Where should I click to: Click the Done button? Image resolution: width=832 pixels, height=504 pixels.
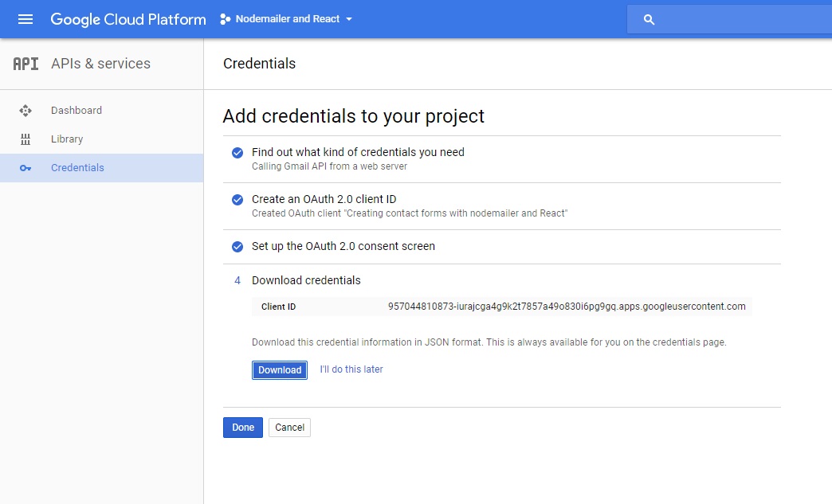243,428
